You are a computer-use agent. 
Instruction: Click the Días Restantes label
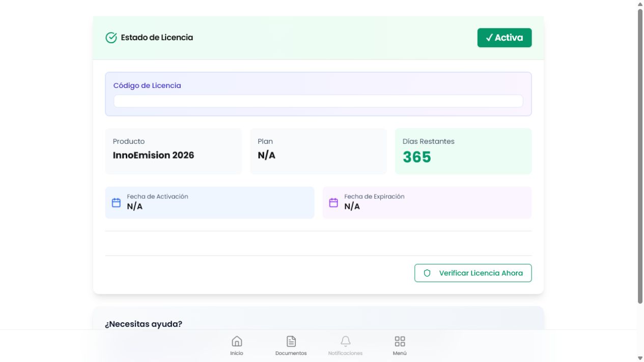[x=429, y=141]
